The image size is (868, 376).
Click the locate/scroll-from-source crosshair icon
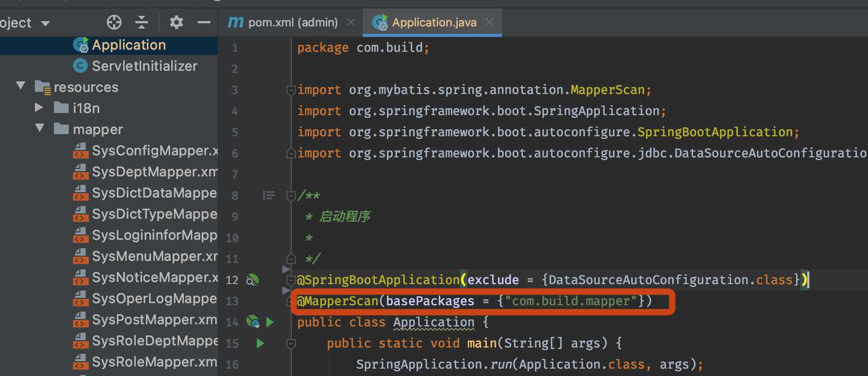coord(114,22)
